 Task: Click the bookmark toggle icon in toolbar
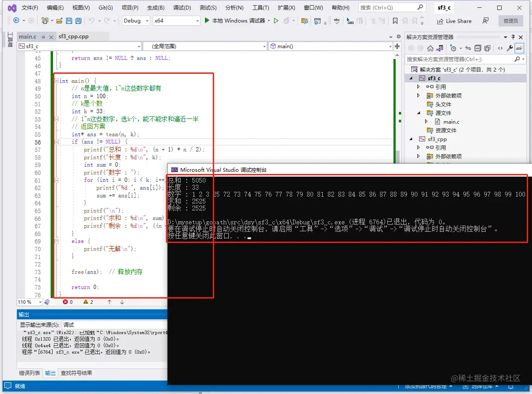(x=395, y=21)
